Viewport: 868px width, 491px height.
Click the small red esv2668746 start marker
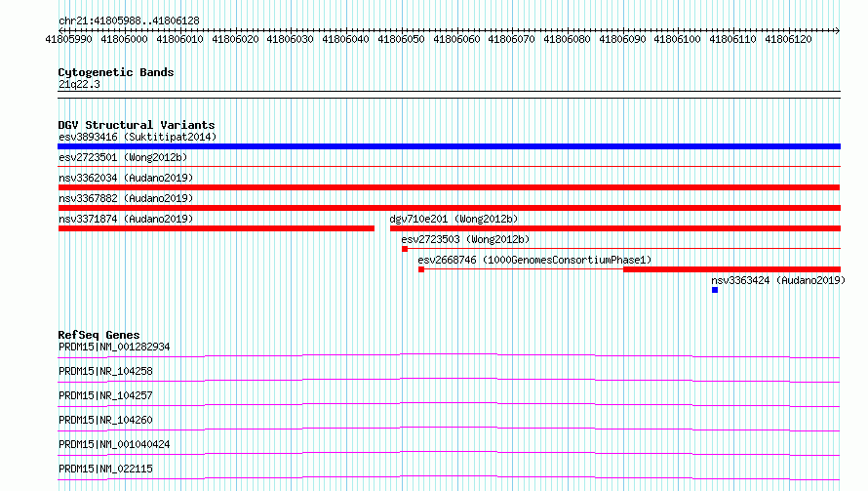421,269
